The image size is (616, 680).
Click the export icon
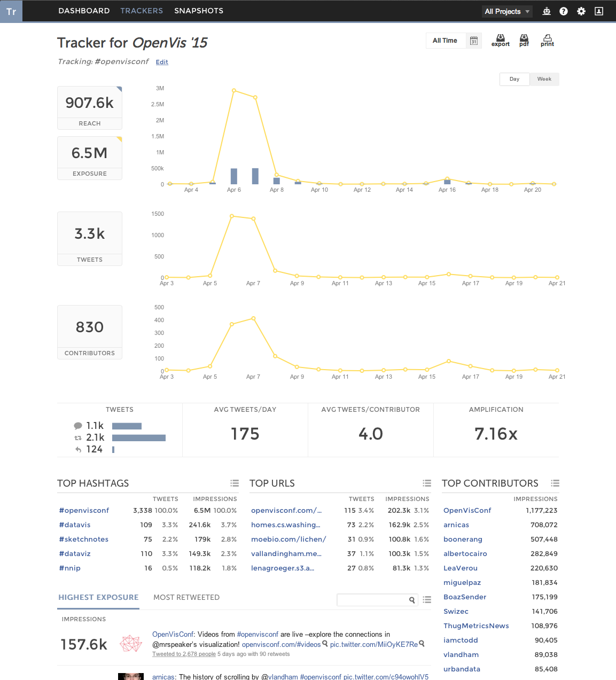click(x=500, y=40)
